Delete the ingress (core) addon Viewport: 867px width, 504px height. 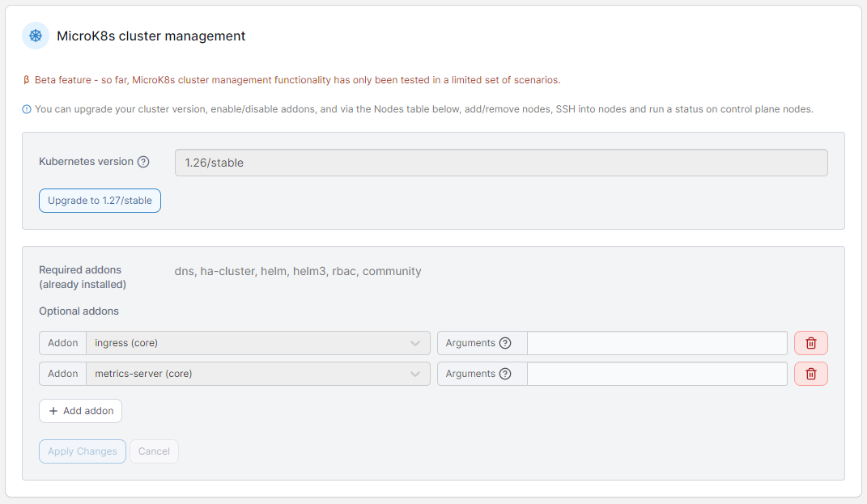[x=810, y=343]
